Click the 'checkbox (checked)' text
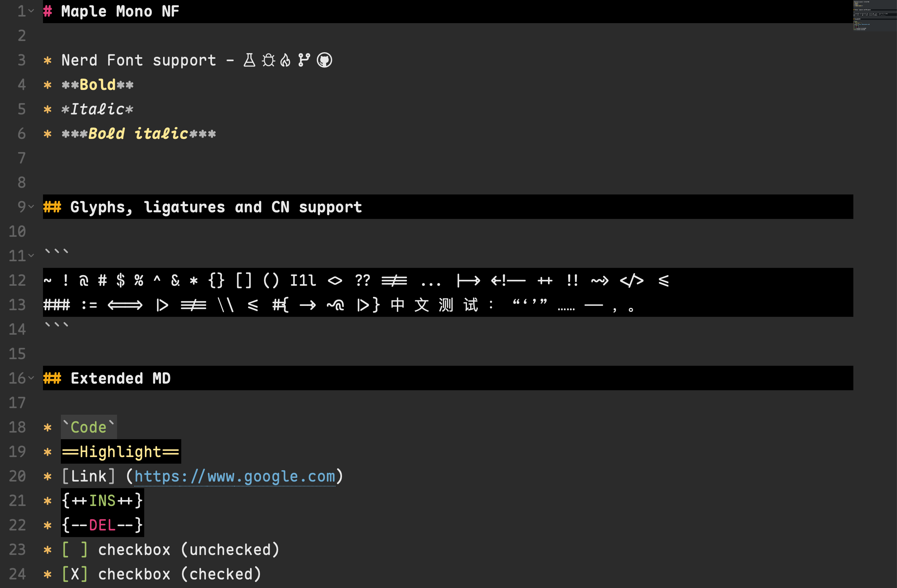The image size is (897, 588). 180,574
